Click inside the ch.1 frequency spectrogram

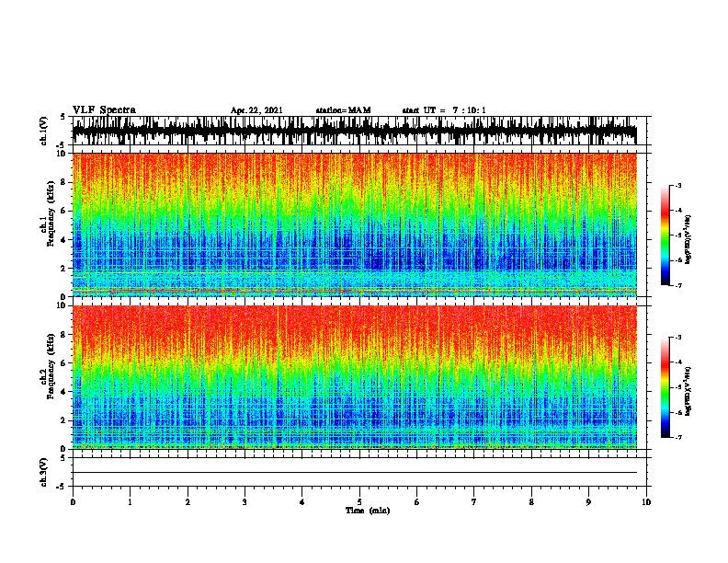point(354,224)
